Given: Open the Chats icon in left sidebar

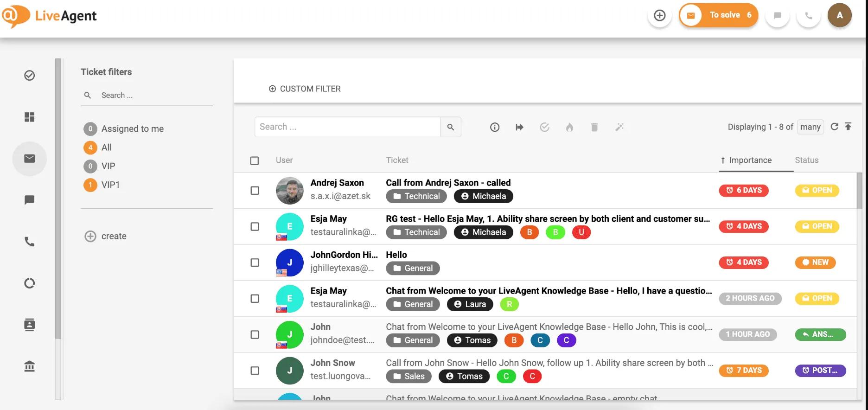Looking at the screenshot, I should pyautogui.click(x=30, y=200).
